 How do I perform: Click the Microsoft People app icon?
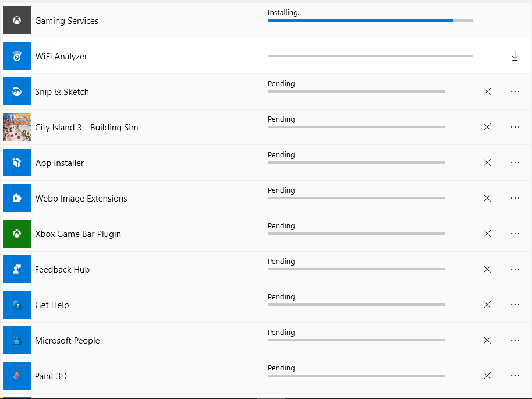(17, 340)
